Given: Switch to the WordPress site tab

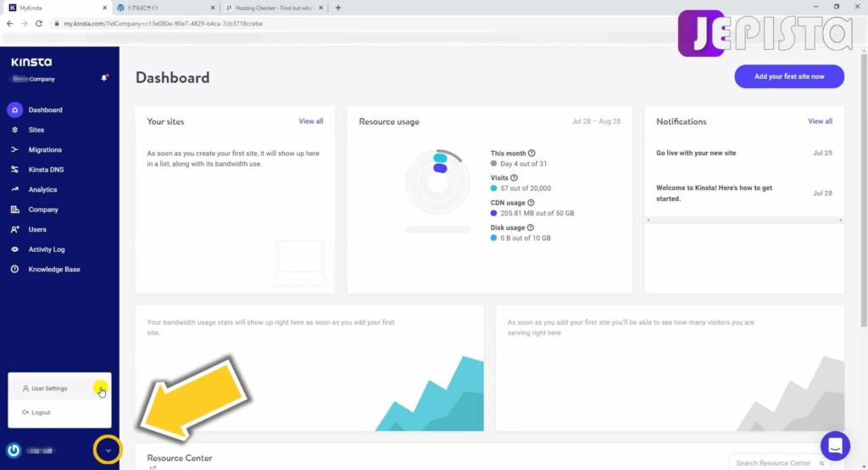Looking at the screenshot, I should pos(166,8).
